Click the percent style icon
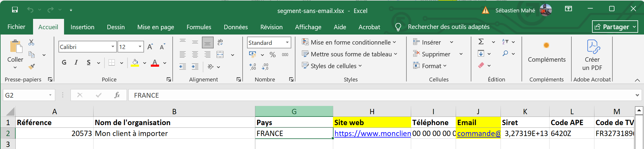Image resolution: width=644 pixels, height=149 pixels. coord(272,55)
